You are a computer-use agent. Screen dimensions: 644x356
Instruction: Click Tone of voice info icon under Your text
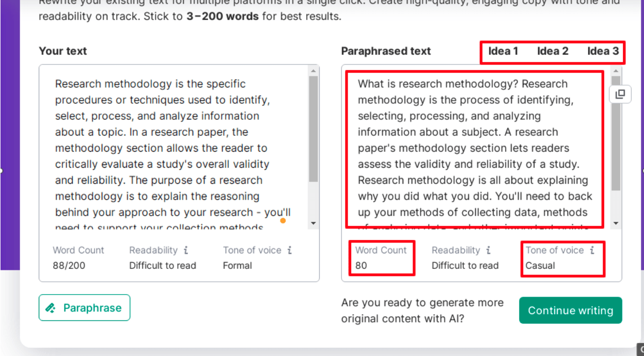(x=290, y=250)
